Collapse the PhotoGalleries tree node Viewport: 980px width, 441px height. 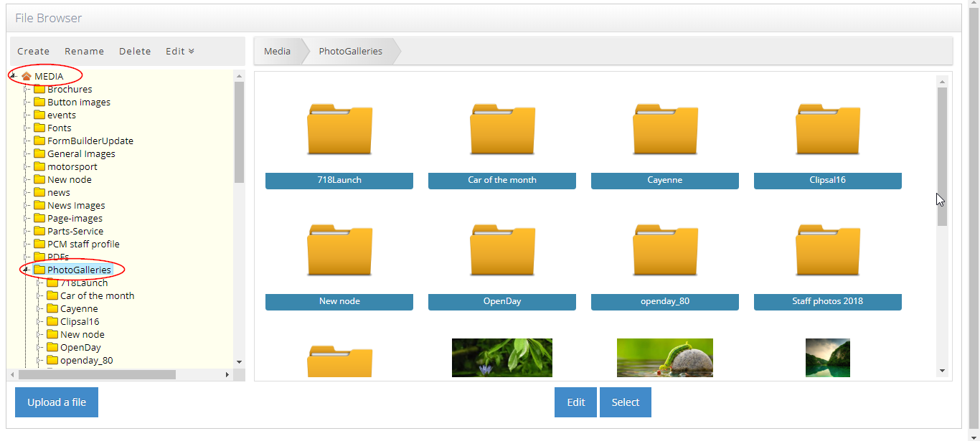click(26, 270)
